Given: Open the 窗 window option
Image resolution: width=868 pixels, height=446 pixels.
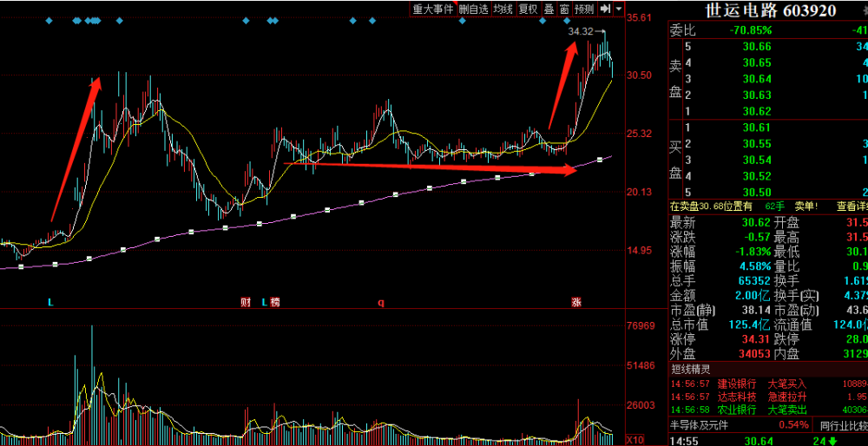Looking at the screenshot, I should click(x=564, y=9).
